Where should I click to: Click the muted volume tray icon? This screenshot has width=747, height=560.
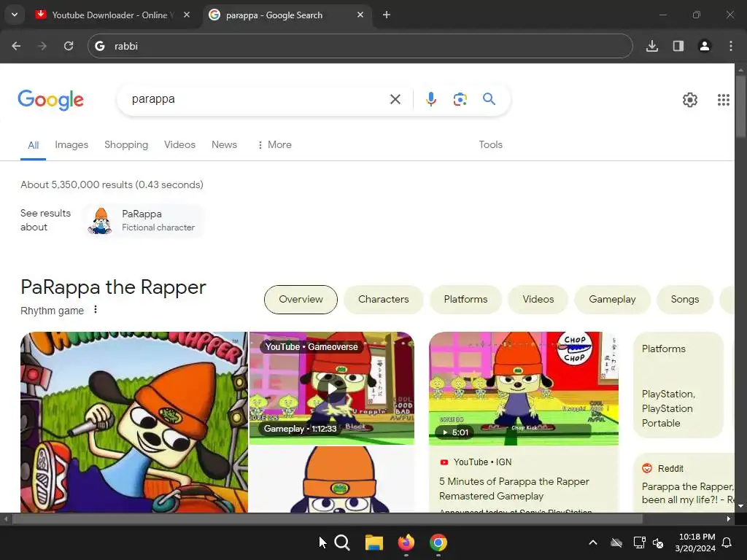(658, 542)
